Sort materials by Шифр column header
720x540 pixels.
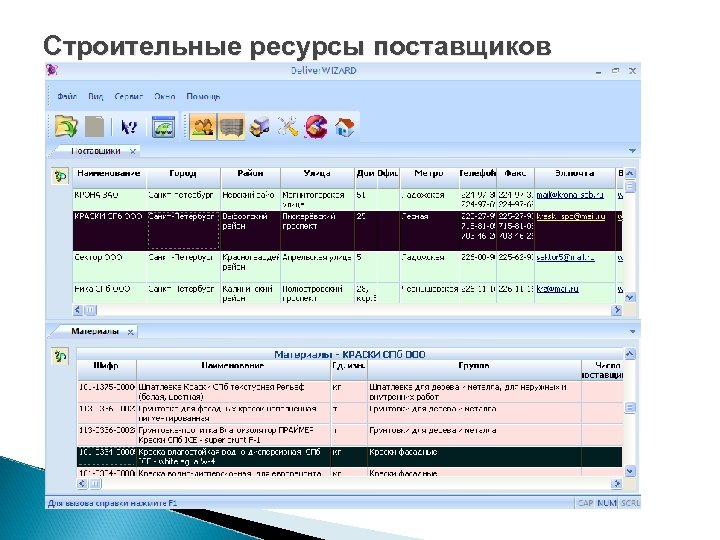coord(107,370)
